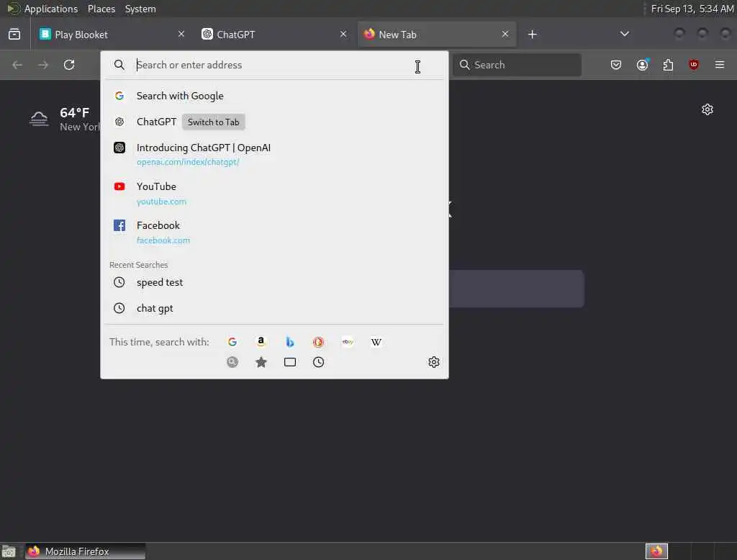The height and width of the screenshot is (560, 737).
Task: Close the New Tab tab
Action: 505,34
